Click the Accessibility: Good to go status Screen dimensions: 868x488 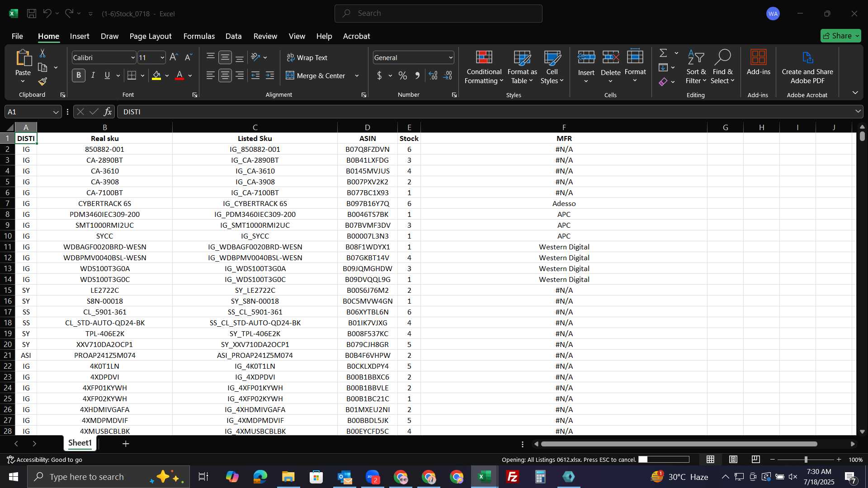tap(44, 460)
